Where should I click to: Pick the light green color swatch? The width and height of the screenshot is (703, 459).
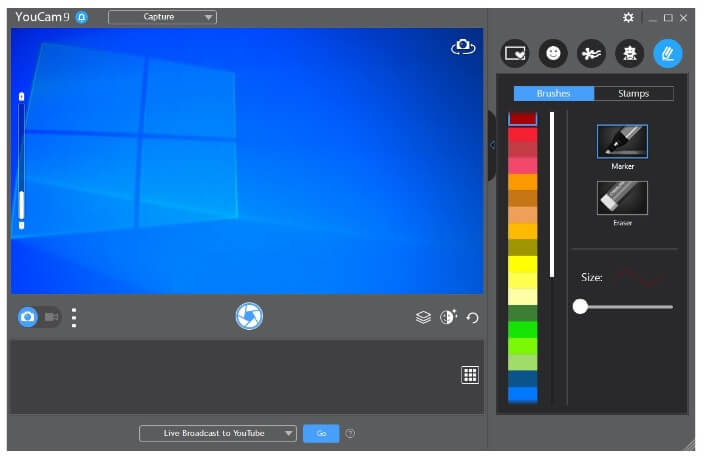[522, 362]
